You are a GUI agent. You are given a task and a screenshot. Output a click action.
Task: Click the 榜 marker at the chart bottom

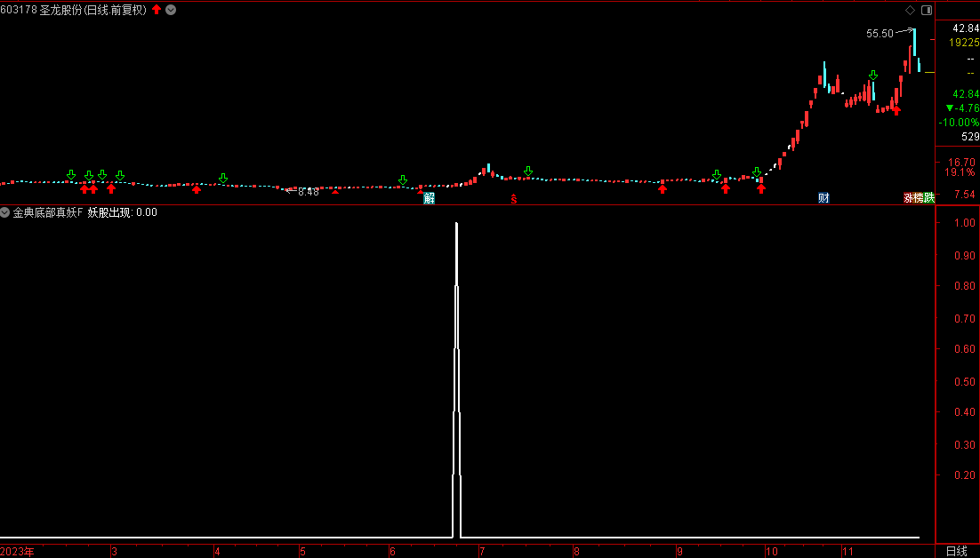[x=919, y=198]
